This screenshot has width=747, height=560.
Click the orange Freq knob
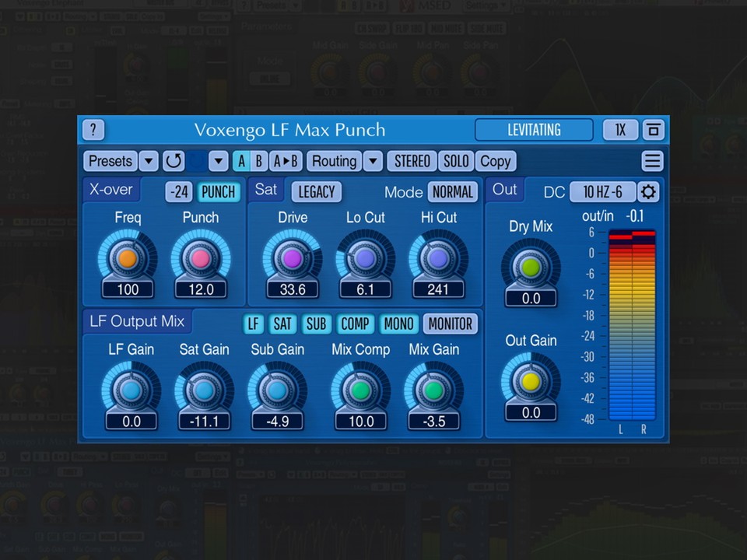click(x=128, y=258)
